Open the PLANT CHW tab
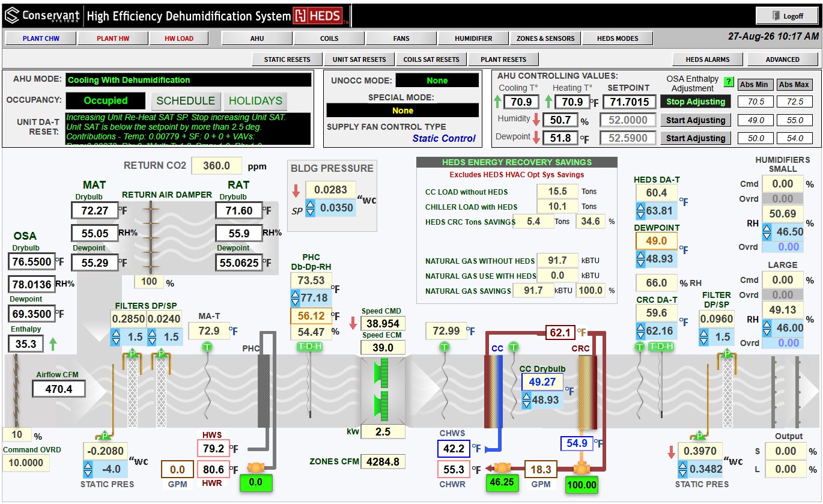Viewport: 823px width, 504px height. point(41,38)
